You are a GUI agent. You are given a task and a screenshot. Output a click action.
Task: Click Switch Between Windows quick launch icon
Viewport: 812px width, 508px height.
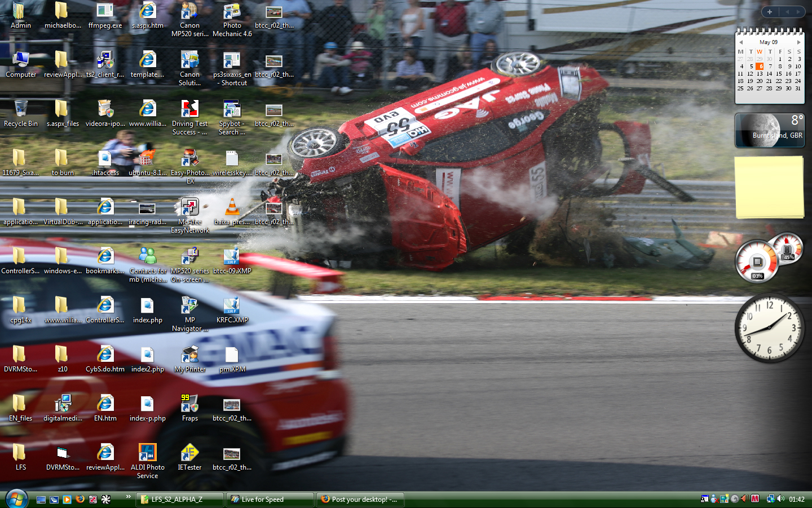click(x=54, y=500)
